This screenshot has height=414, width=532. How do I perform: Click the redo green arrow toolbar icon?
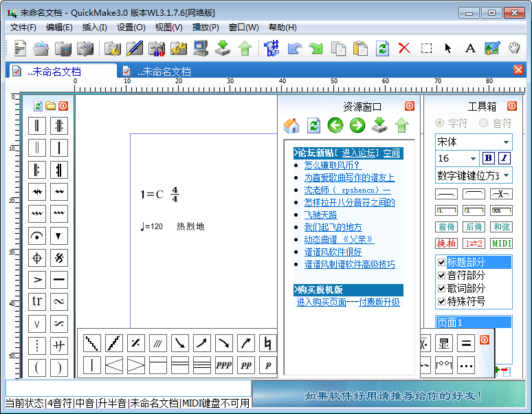tap(316, 48)
